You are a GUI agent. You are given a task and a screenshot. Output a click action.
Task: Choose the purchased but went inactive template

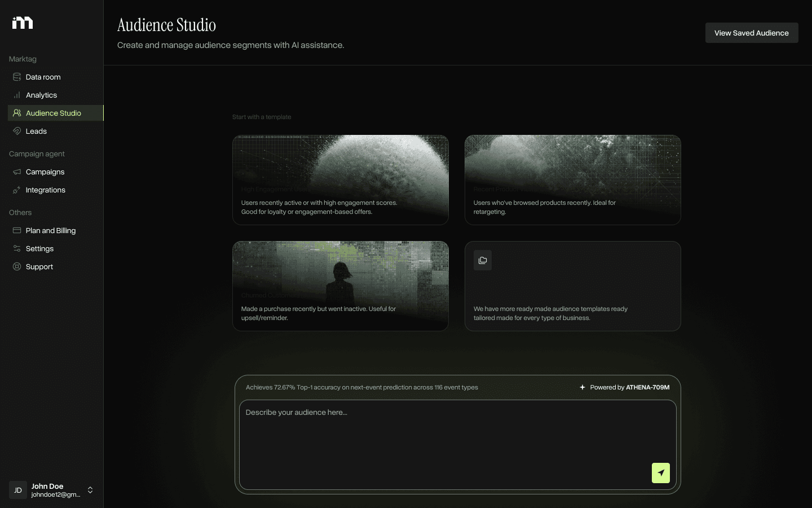pyautogui.click(x=341, y=286)
